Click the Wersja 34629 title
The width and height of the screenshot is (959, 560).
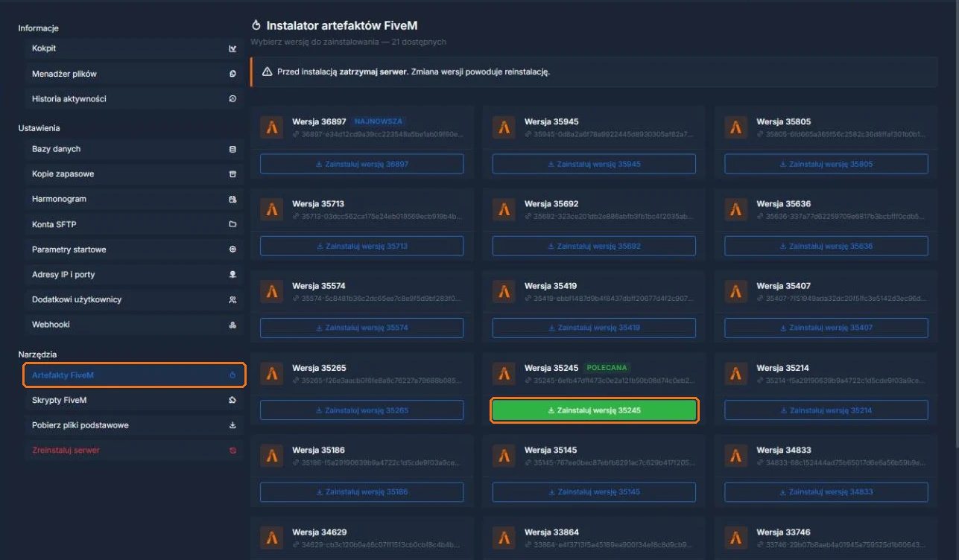(319, 532)
